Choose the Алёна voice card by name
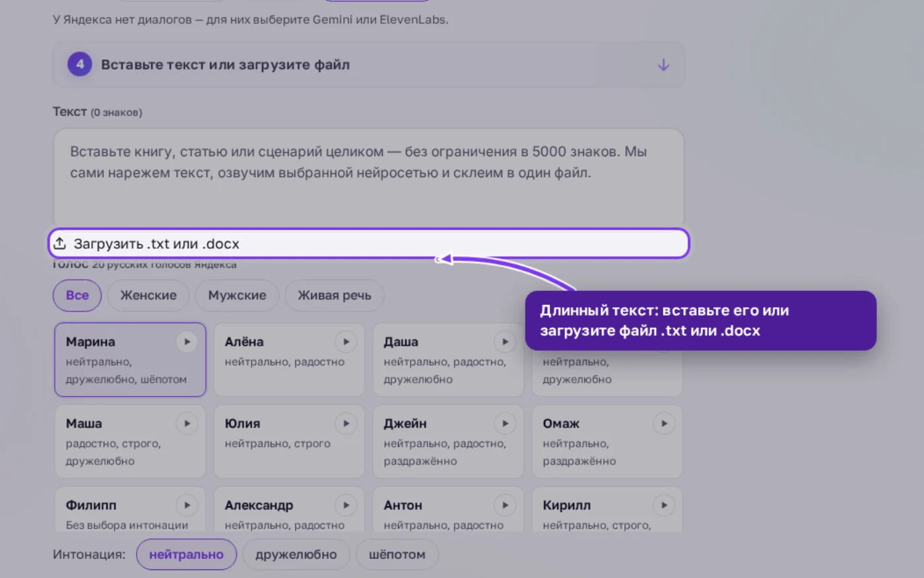924x578 pixels. pos(244,342)
